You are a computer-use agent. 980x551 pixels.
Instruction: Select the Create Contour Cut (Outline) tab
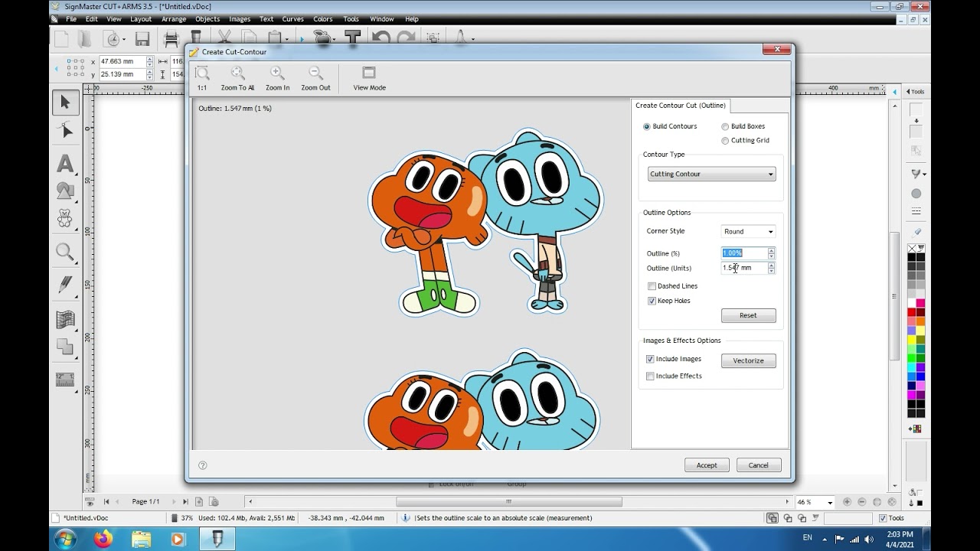click(681, 106)
